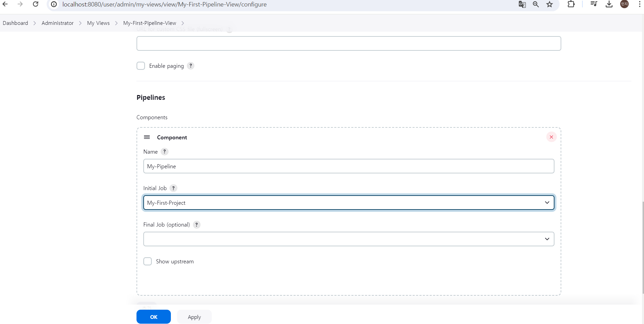Reload the page with refresh icon
Screen dimensions: 644x324
point(35,4)
